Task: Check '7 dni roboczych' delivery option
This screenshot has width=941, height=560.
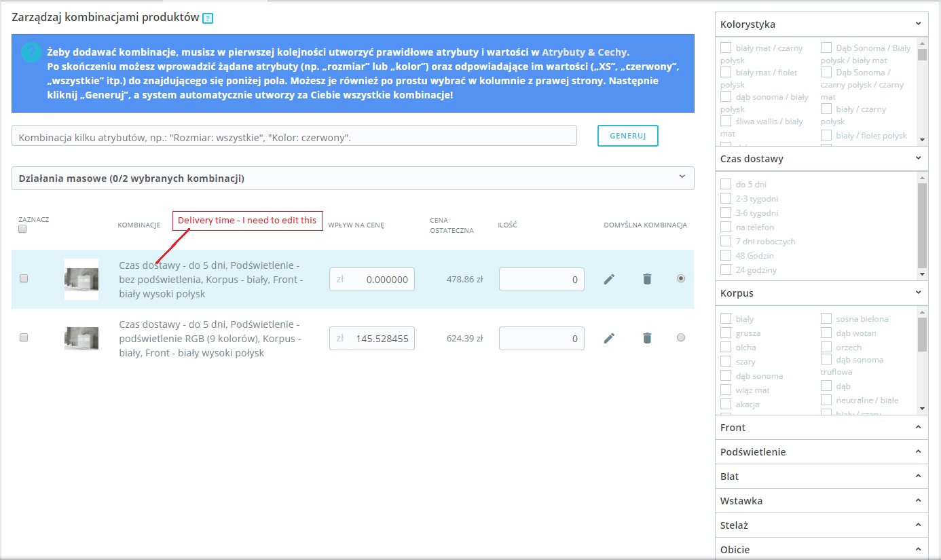Action: pyautogui.click(x=726, y=241)
